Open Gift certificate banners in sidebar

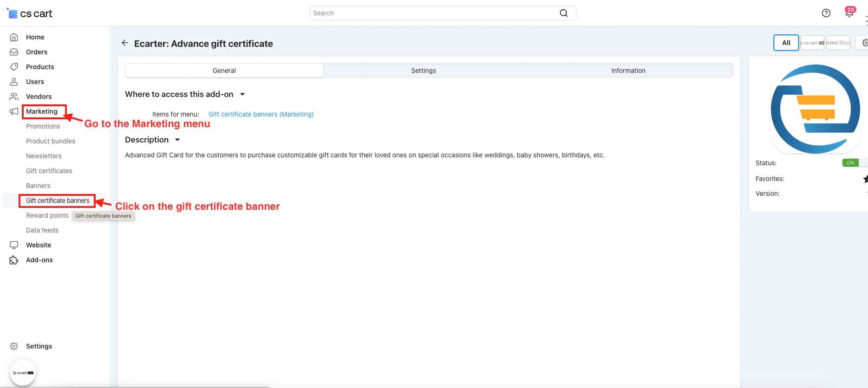point(58,200)
